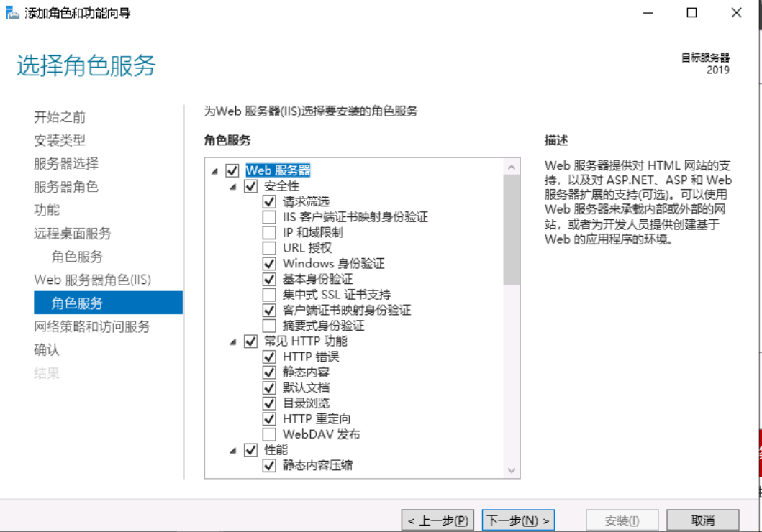Click the 取消 button

703,520
